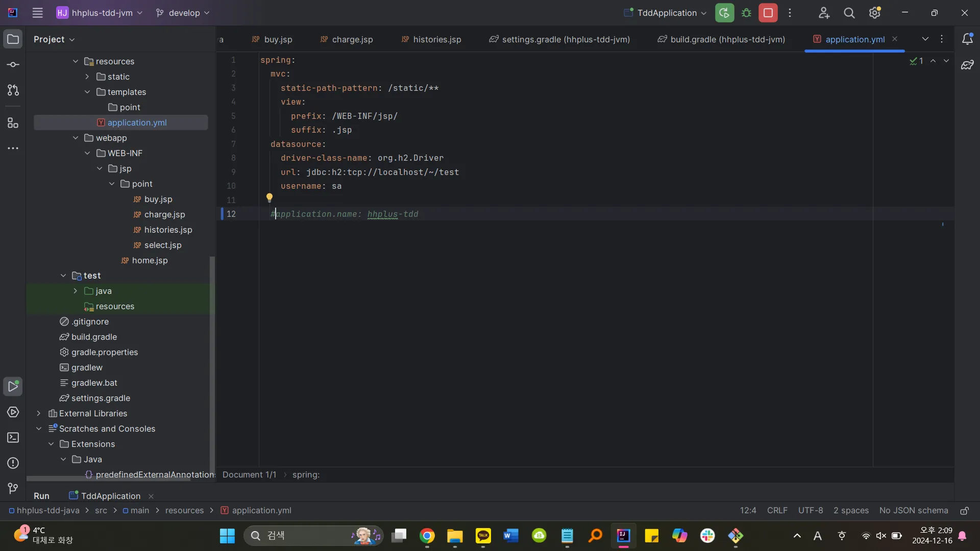980x551 pixels.
Task: Expand the 'test' folder in project tree
Action: [x=63, y=276]
